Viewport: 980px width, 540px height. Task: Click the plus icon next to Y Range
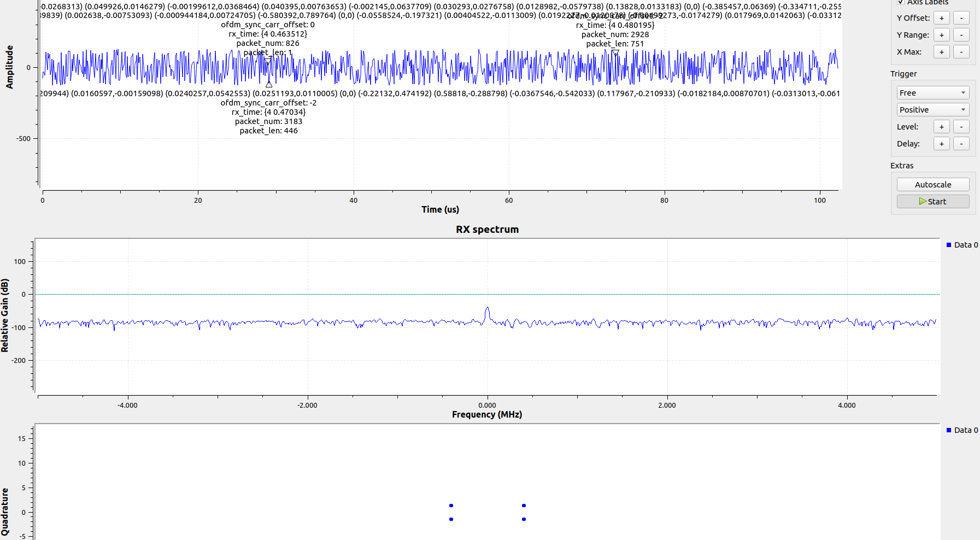pyautogui.click(x=942, y=34)
